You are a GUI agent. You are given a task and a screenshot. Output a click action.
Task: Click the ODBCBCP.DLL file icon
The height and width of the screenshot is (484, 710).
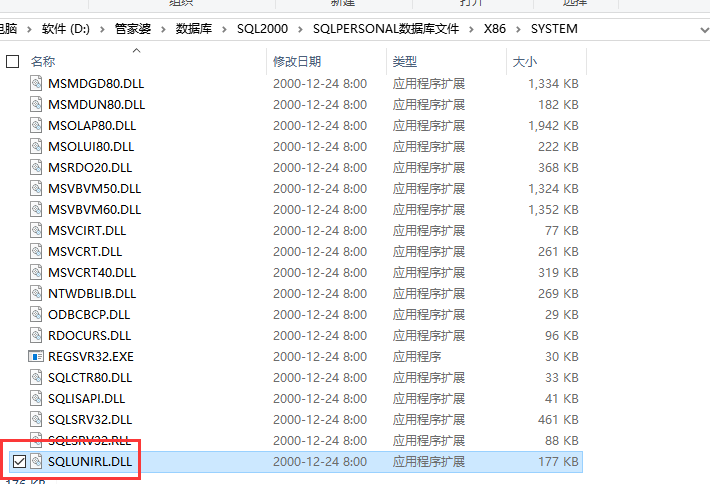coord(36,314)
